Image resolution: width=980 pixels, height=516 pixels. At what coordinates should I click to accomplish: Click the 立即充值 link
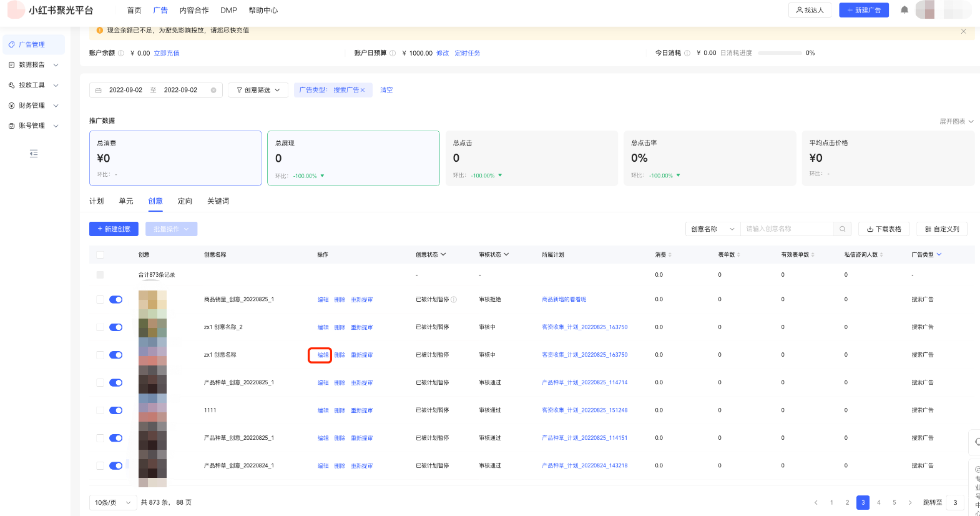coord(167,53)
